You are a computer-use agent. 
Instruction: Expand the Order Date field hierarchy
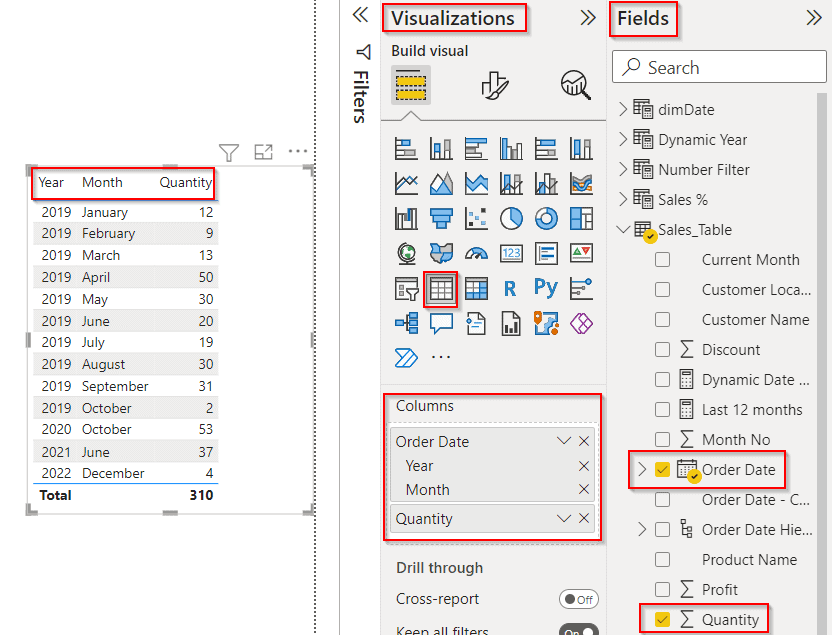click(642, 469)
